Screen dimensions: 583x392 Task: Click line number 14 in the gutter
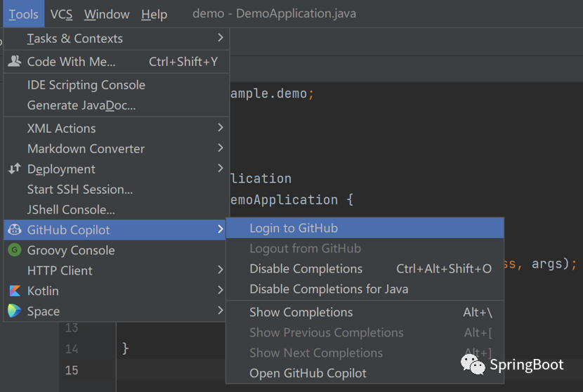click(x=72, y=349)
